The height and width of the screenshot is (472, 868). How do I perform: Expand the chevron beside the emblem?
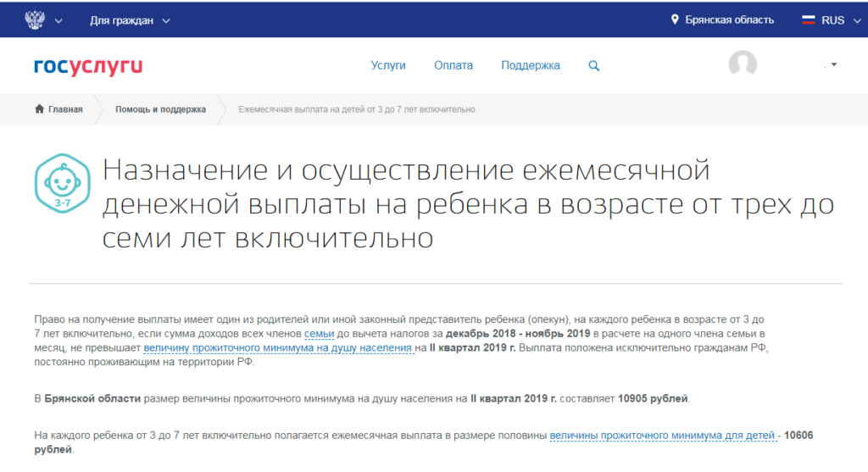[58, 21]
